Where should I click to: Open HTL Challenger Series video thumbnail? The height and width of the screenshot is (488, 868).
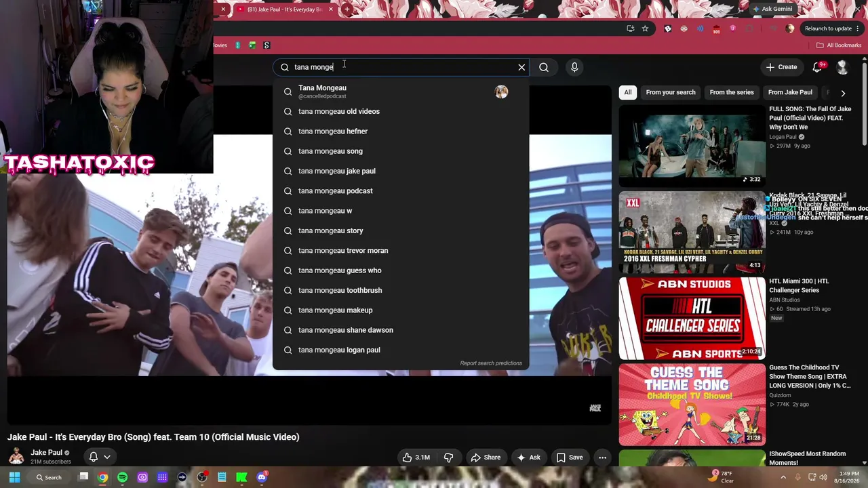click(692, 318)
